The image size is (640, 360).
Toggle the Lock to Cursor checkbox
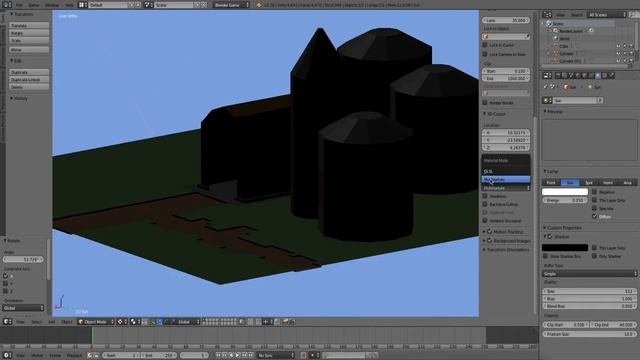tap(485, 45)
